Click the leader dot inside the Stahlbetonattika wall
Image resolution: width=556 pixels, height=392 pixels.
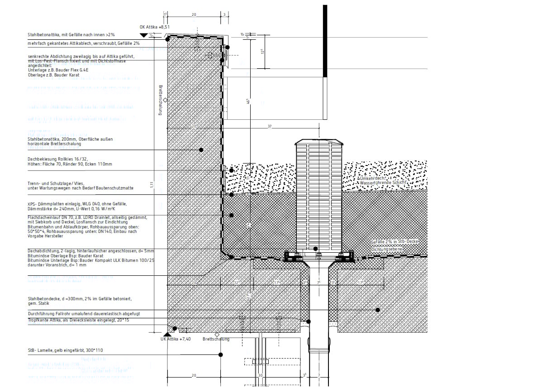point(202,150)
